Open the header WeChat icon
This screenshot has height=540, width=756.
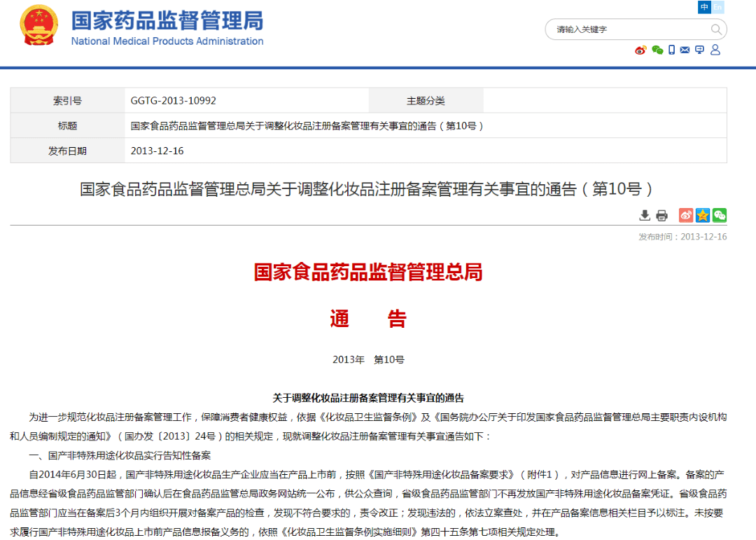[657, 50]
